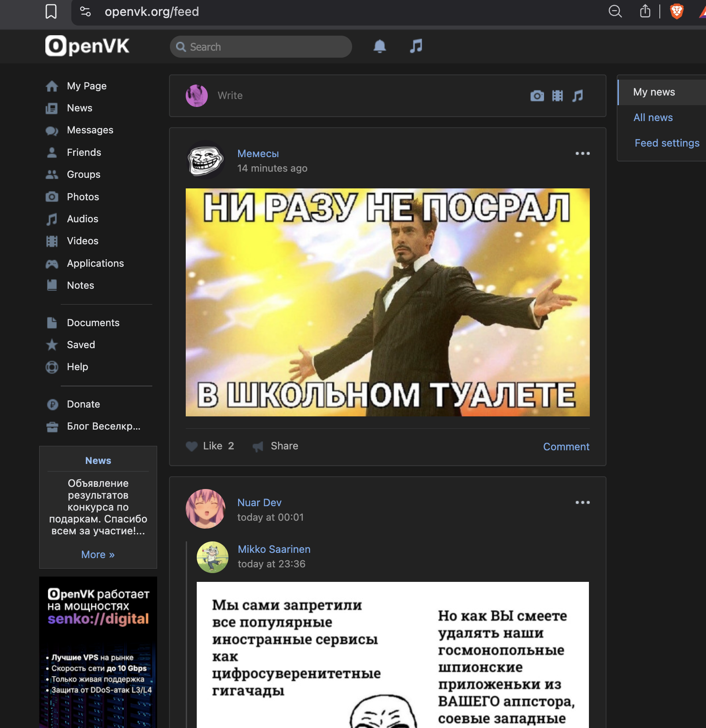Open the senko://digital advertisement banner
This screenshot has height=728, width=706.
point(98,652)
